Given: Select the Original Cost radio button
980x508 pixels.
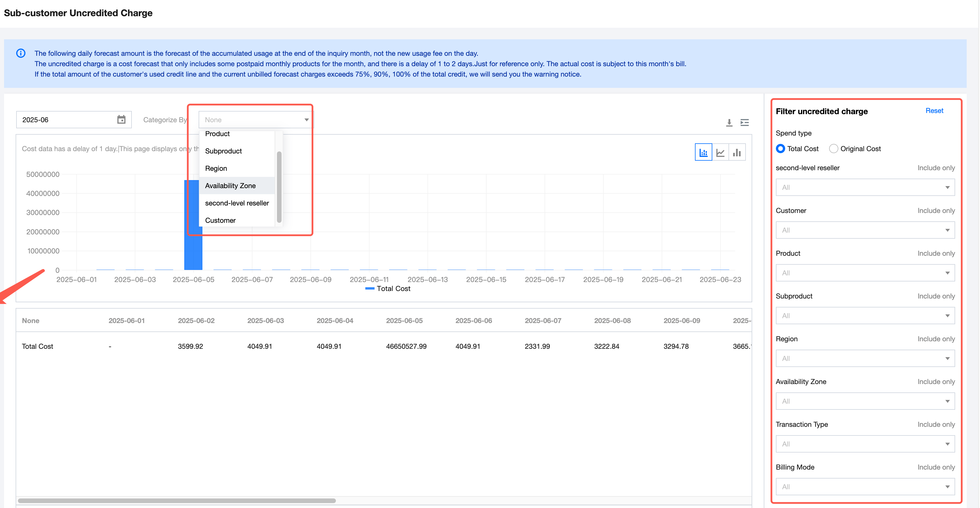Looking at the screenshot, I should [833, 149].
